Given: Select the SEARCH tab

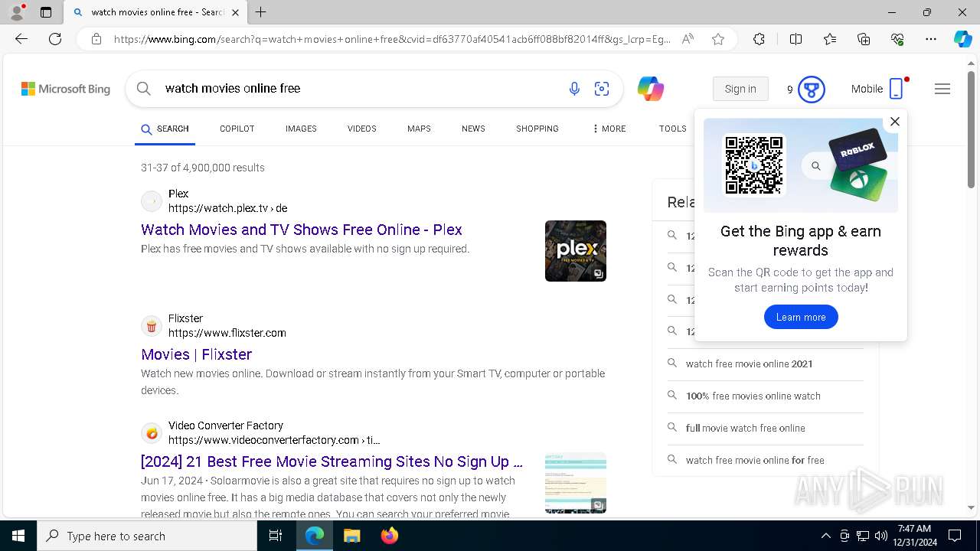Looking at the screenshot, I should click(x=165, y=129).
